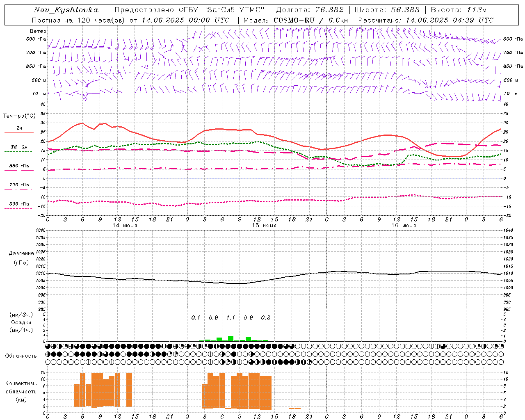Click the '700 гПа' temperature legend entry
This screenshot has height=420, width=525.
19,185
